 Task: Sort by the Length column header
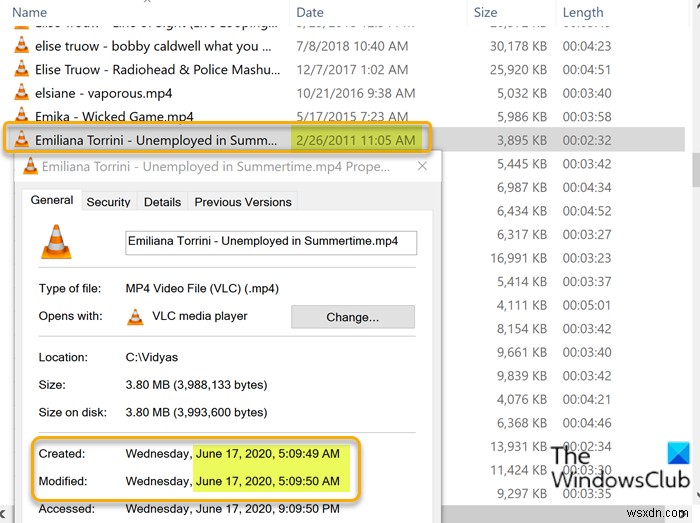pos(583,12)
